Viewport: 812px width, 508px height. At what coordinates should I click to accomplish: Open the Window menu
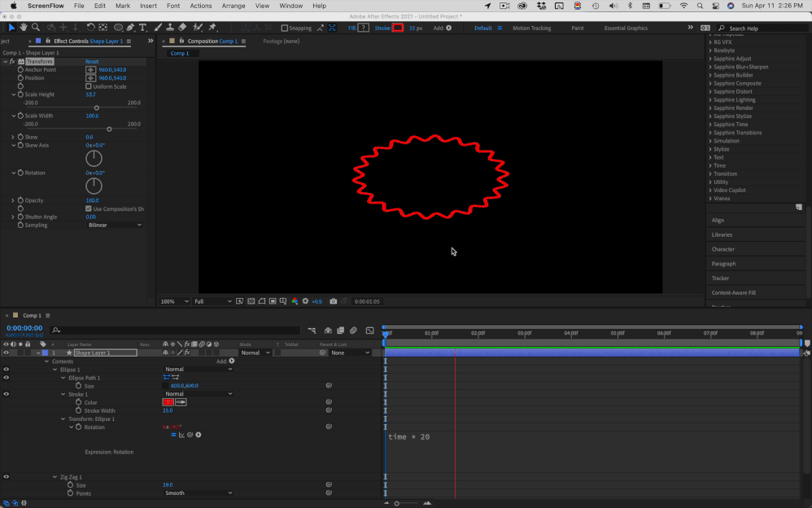[290, 6]
